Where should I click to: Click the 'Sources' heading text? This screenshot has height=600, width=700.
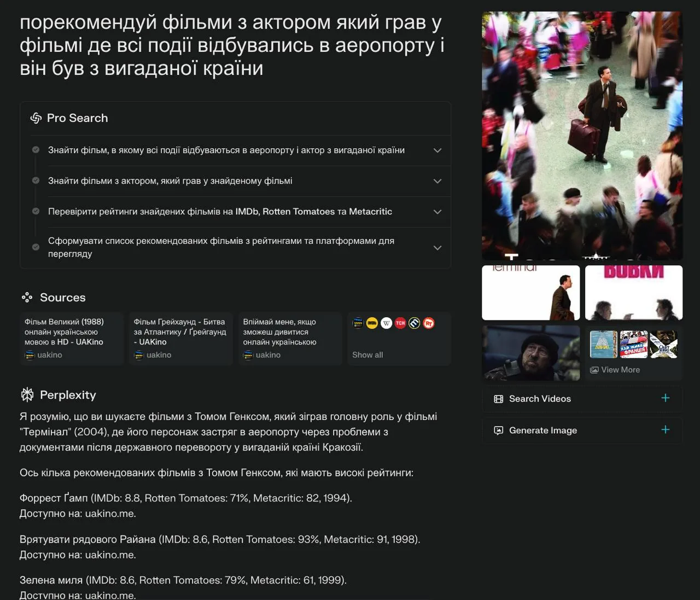63,298
